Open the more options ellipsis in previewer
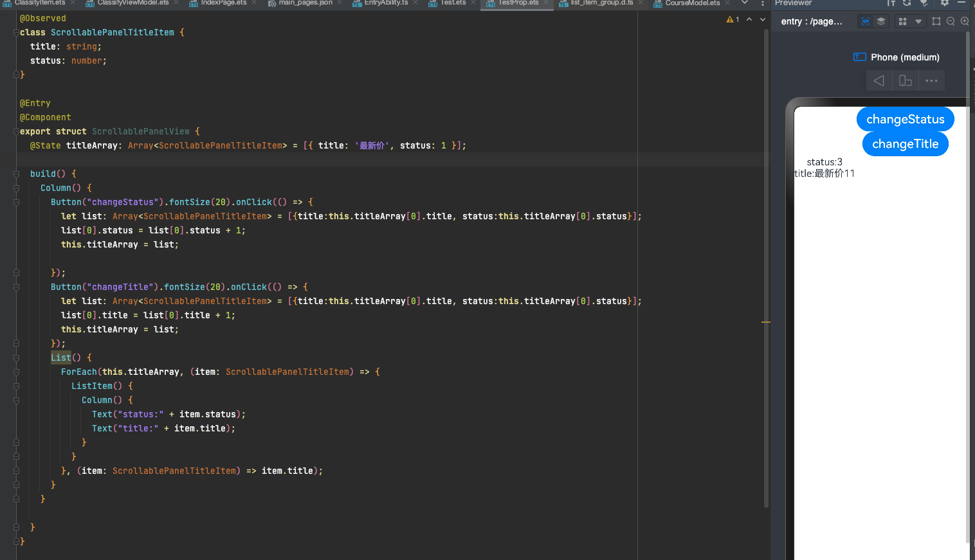Image resolution: width=975 pixels, height=560 pixels. pyautogui.click(x=931, y=81)
